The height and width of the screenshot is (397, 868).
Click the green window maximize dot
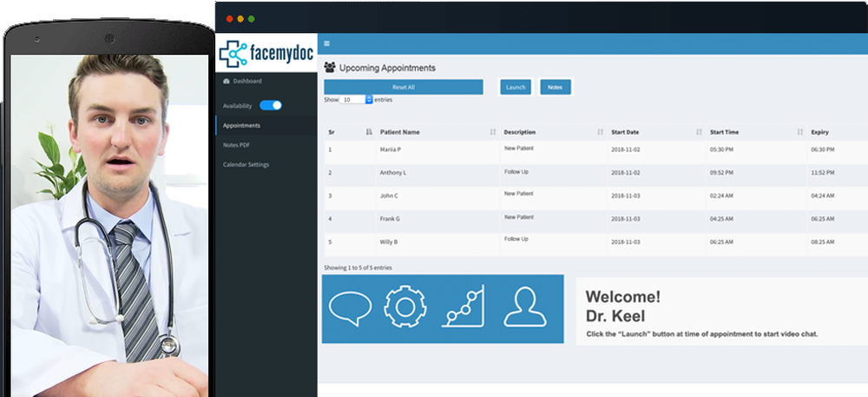[x=252, y=19]
